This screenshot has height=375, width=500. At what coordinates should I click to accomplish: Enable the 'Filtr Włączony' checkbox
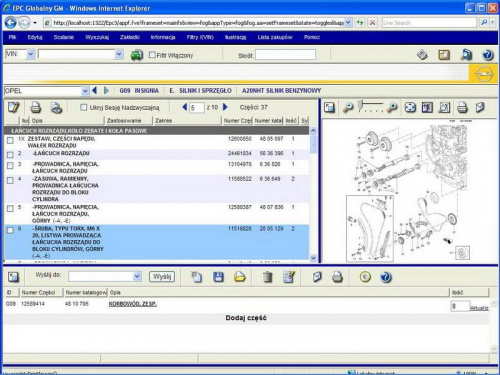(152, 55)
